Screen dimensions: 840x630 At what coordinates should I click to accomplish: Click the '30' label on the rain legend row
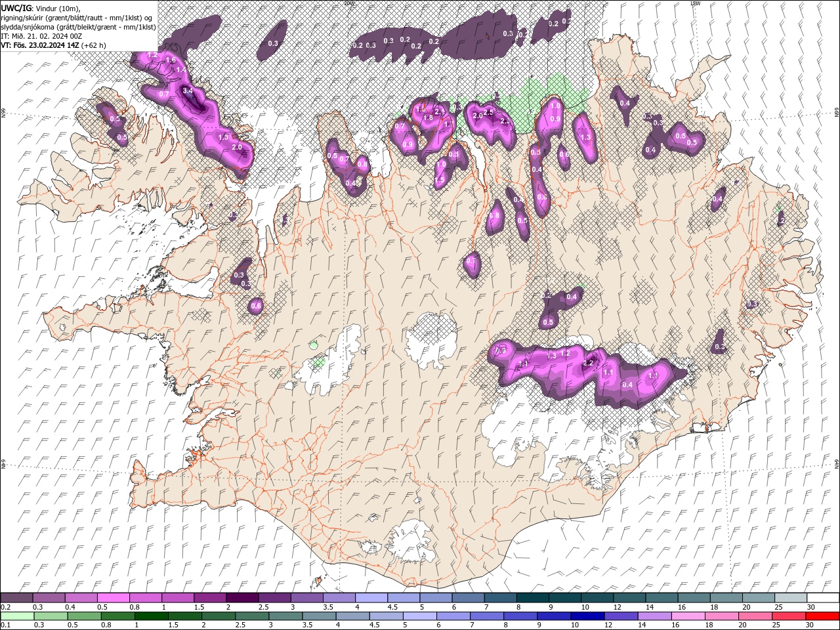tap(810, 625)
